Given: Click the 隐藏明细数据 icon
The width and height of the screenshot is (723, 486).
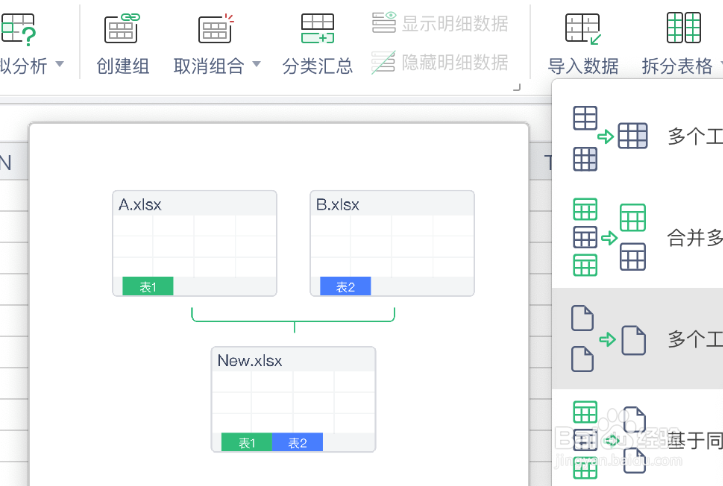Looking at the screenshot, I should (x=384, y=62).
